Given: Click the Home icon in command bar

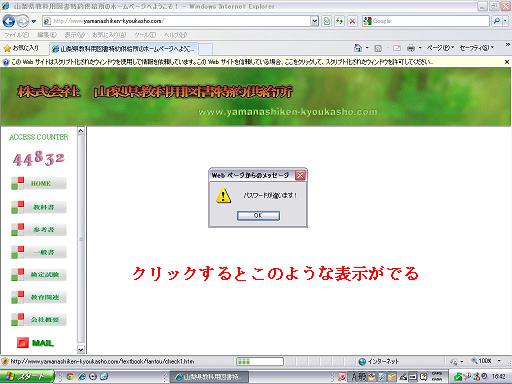Looking at the screenshot, I should pos(358,48).
